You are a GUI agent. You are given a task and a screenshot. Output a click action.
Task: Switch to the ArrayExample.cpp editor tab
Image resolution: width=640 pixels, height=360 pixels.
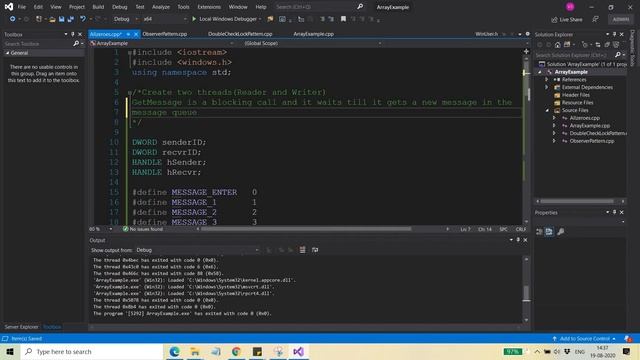click(313, 34)
